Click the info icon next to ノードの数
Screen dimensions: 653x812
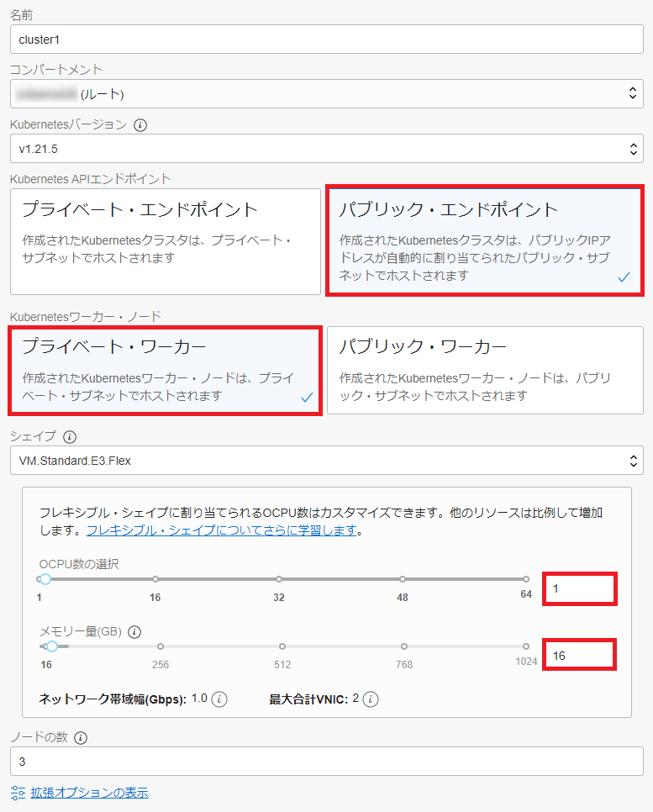click(x=81, y=738)
